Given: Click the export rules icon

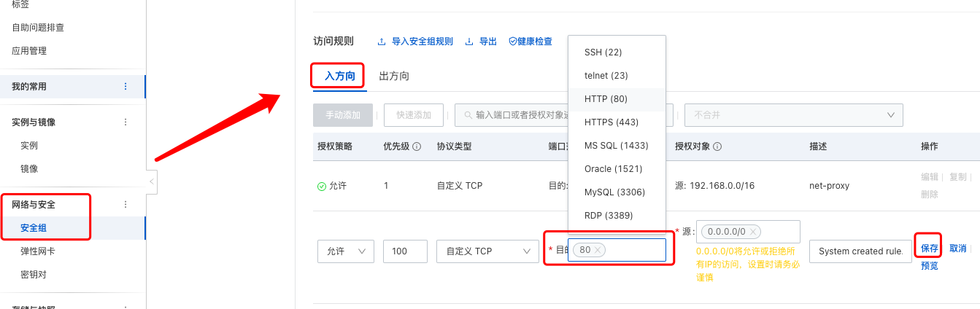Looking at the screenshot, I should pos(469,42).
